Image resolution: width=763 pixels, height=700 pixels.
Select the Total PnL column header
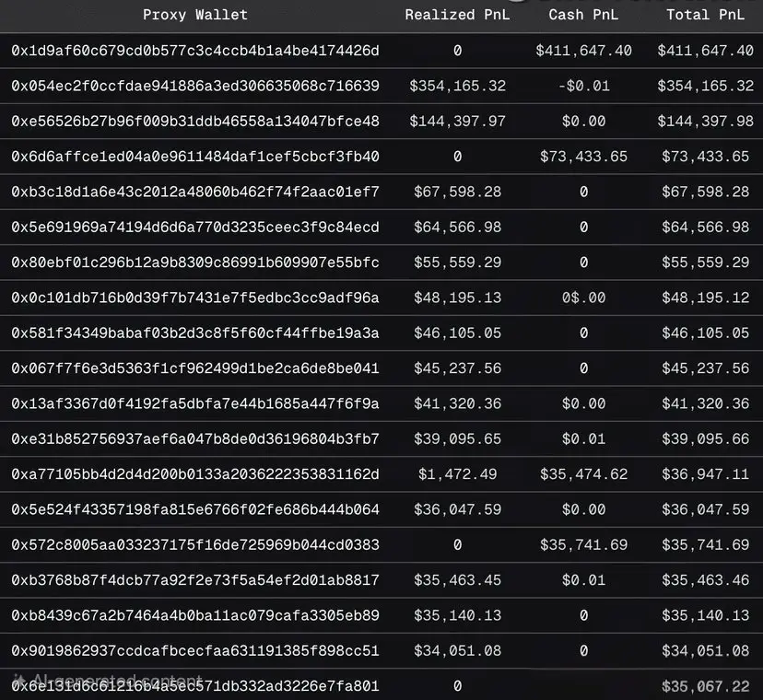click(706, 15)
